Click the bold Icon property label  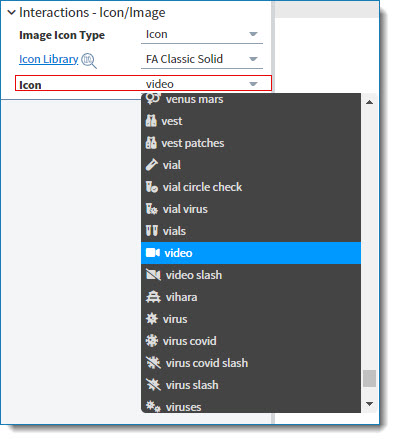30,85
